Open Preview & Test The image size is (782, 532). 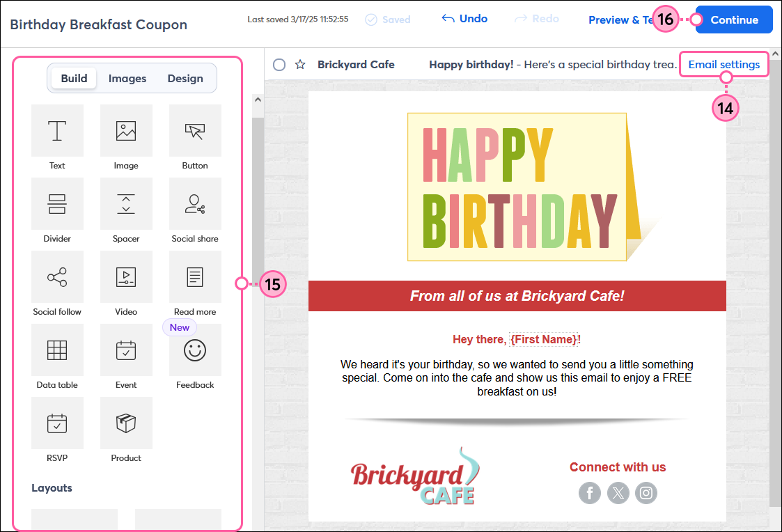pos(621,20)
